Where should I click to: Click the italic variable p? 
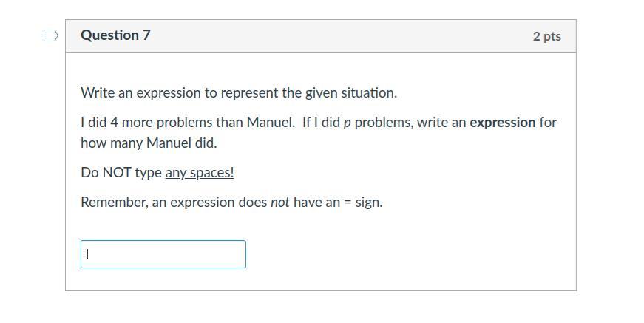[x=347, y=123]
